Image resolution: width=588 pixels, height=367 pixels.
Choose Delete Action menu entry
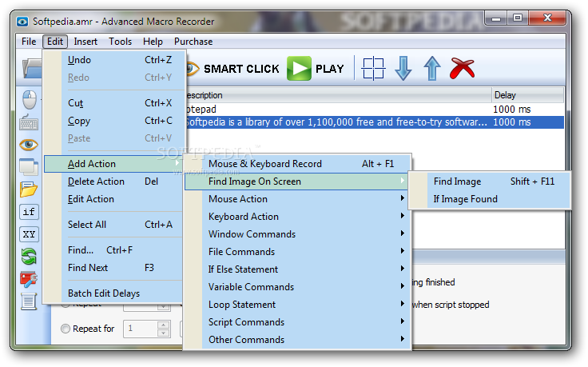pyautogui.click(x=114, y=182)
